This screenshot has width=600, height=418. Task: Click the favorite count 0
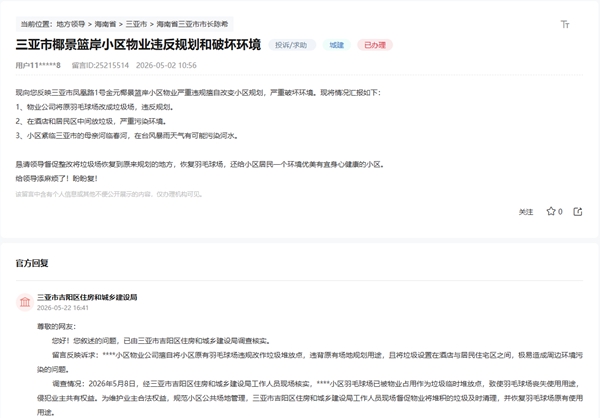tap(560, 212)
